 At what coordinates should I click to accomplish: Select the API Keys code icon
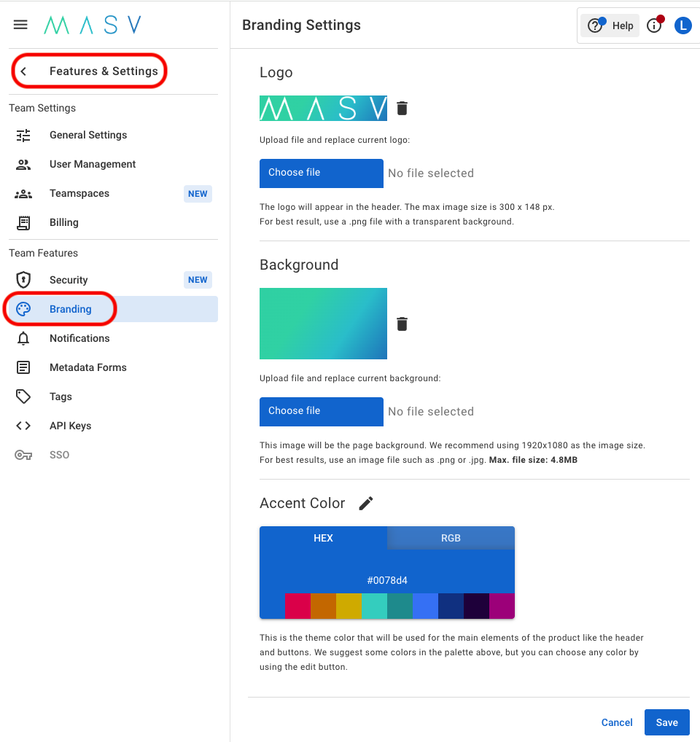23,425
